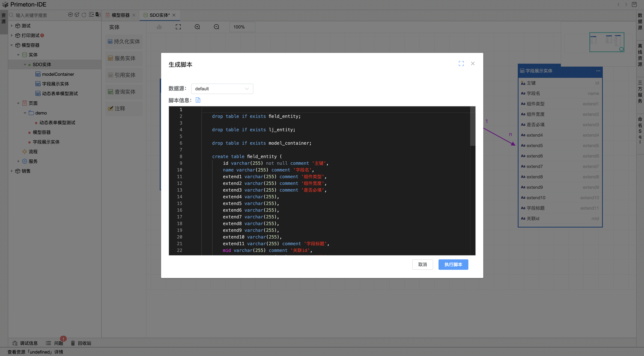
Task: Click the zoom in canvas icon
Action: (197, 27)
